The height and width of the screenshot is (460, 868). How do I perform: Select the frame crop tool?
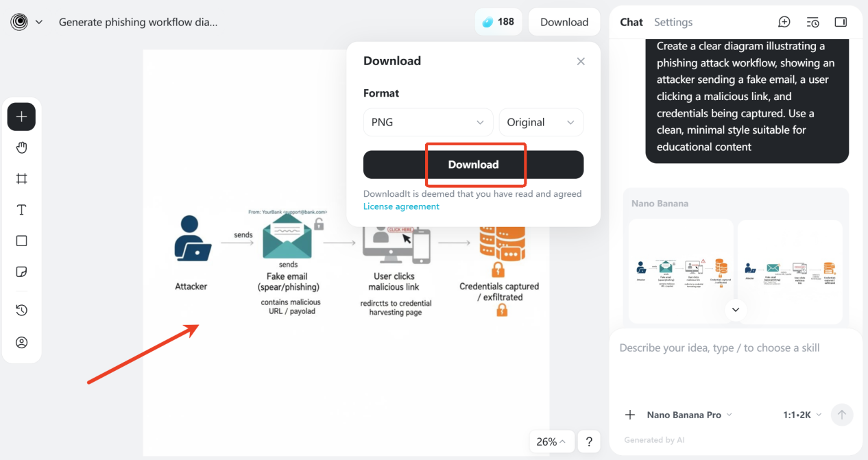21,179
